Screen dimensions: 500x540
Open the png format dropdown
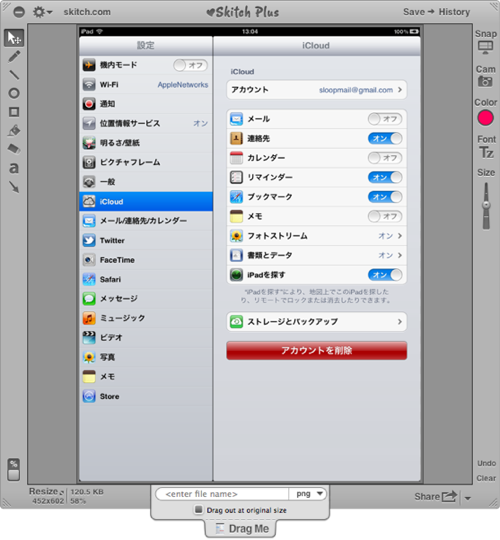[308, 494]
